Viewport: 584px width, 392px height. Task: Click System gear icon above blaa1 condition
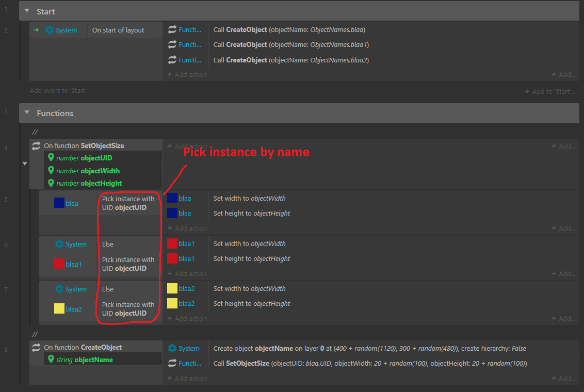[59, 244]
